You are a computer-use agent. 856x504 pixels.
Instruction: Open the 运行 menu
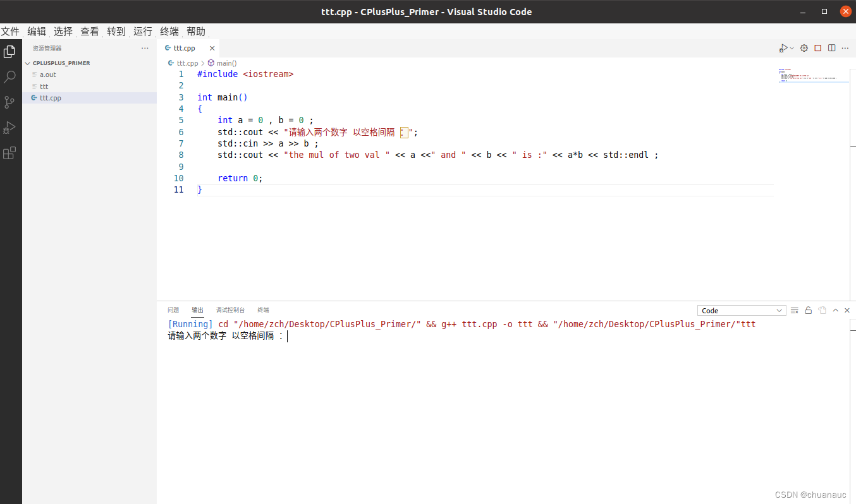[x=143, y=32]
